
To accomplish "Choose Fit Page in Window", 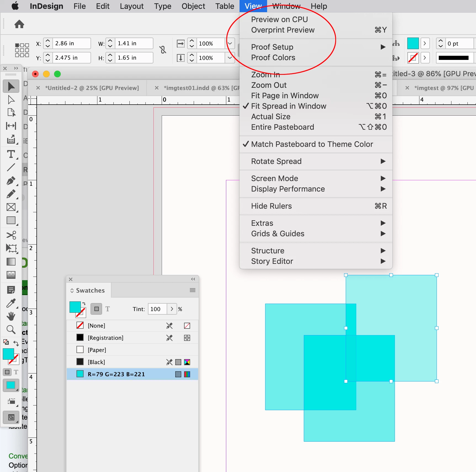I will point(316,96).
